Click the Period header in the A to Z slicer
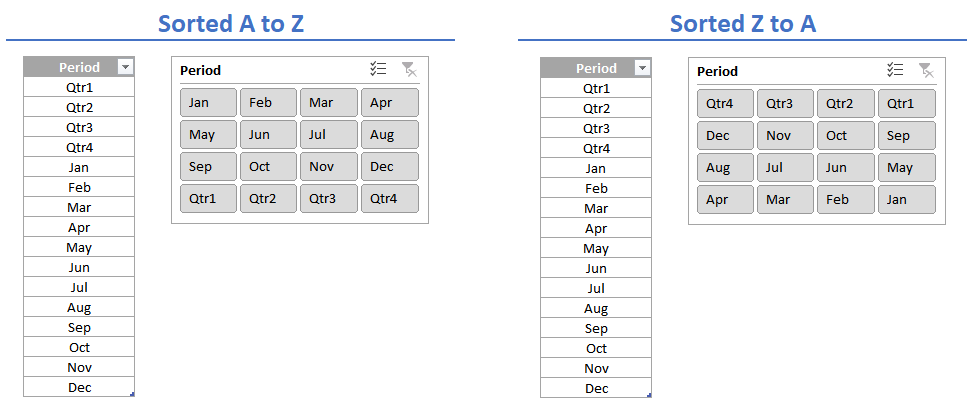This screenshot has width=969, height=405. pos(201,70)
